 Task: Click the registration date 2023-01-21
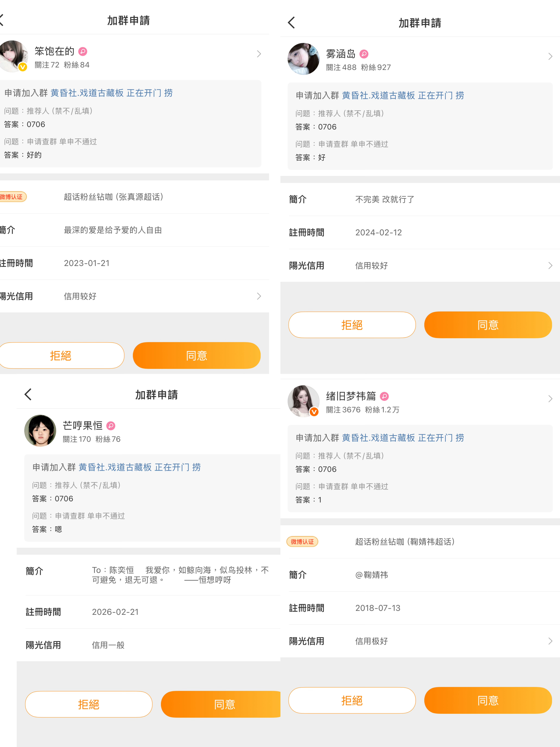pos(87,263)
